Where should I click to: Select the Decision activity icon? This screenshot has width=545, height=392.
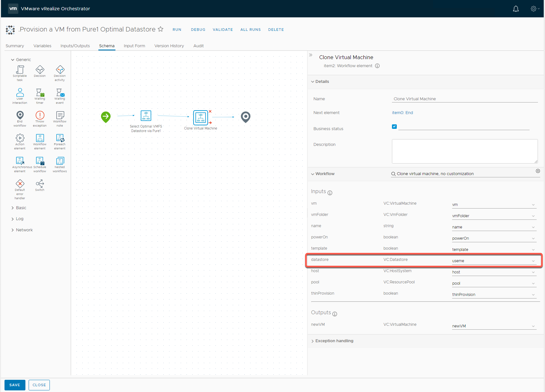click(60, 70)
